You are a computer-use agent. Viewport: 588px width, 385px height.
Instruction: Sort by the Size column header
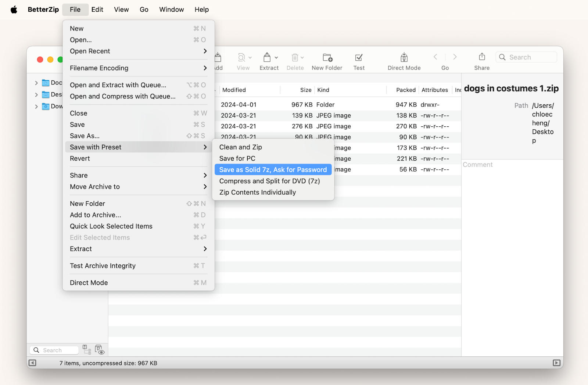(297, 90)
